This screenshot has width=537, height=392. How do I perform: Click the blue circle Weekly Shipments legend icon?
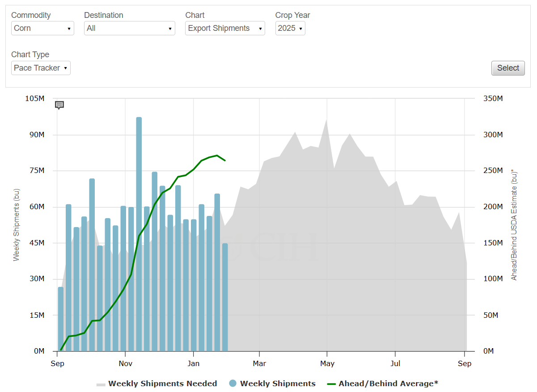[233, 384]
